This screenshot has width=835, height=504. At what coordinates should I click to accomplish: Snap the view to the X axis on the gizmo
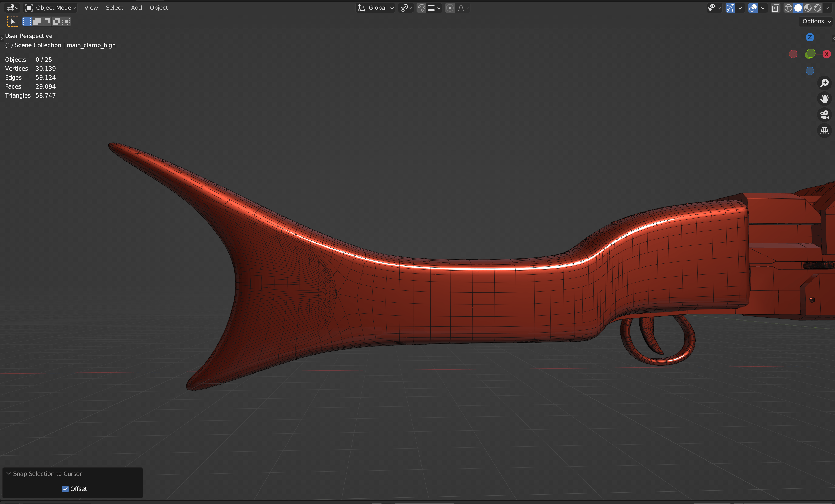pos(827,54)
